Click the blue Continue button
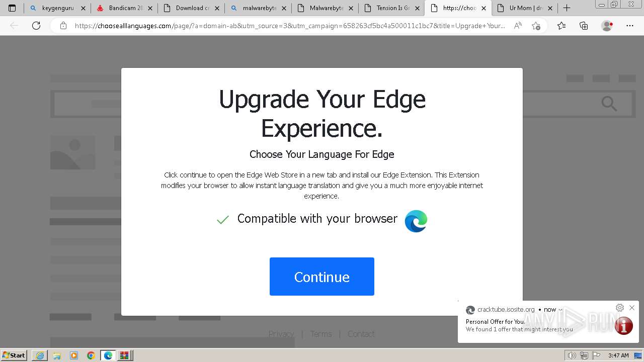This screenshot has width=644, height=362. (322, 277)
